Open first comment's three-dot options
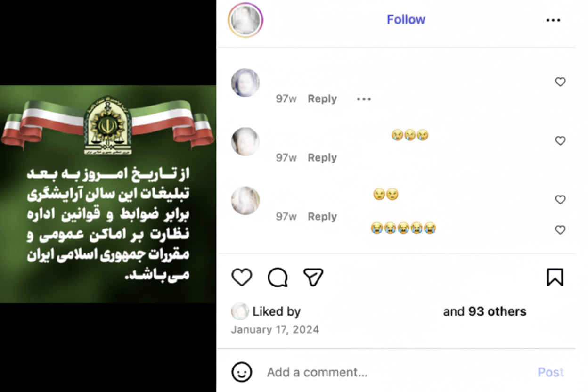The width and height of the screenshot is (588, 392). 364,99
